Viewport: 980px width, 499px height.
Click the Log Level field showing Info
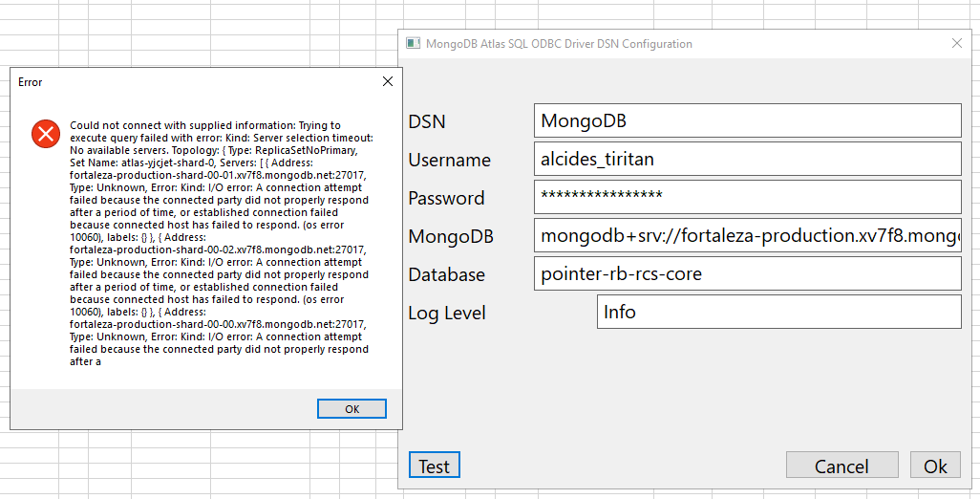click(778, 312)
